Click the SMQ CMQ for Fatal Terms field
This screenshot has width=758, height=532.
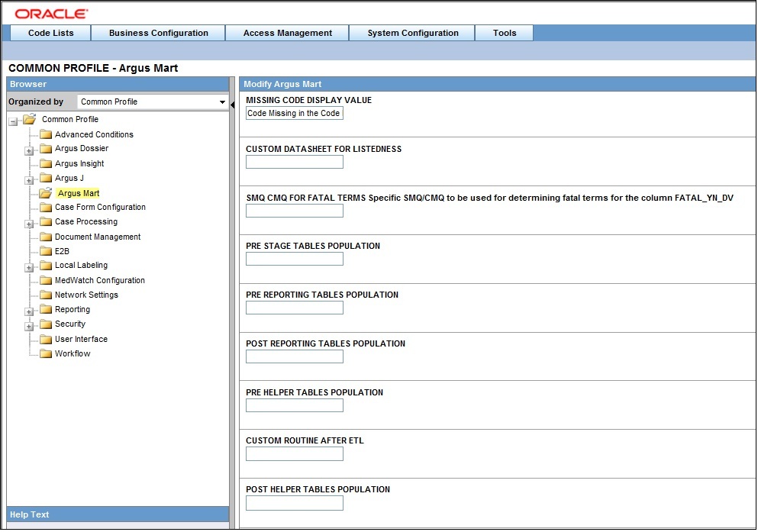pyautogui.click(x=295, y=211)
